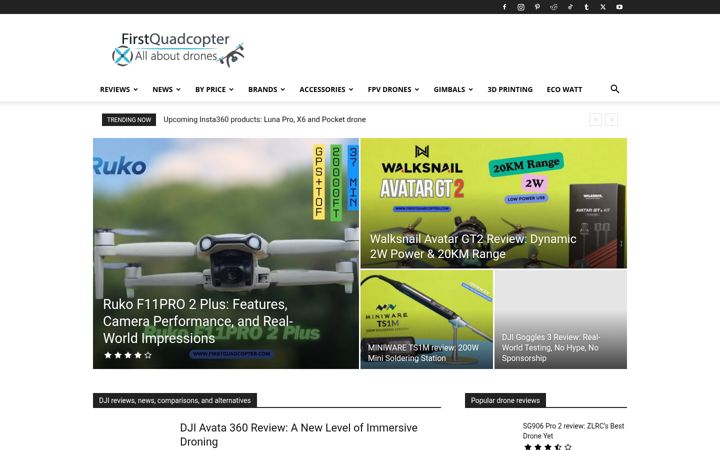Open DJI Goggles 3 Review article
This screenshot has height=450, width=720.
coord(551,348)
